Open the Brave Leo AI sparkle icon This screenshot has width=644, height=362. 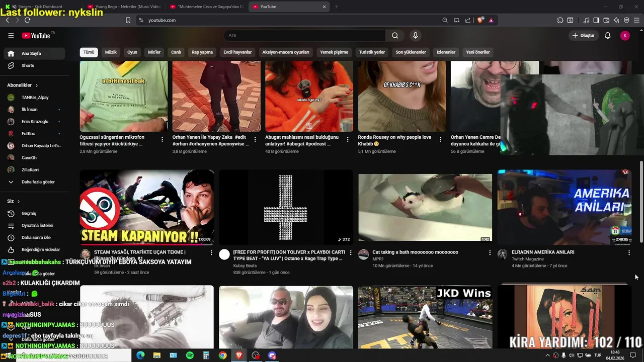616,20
